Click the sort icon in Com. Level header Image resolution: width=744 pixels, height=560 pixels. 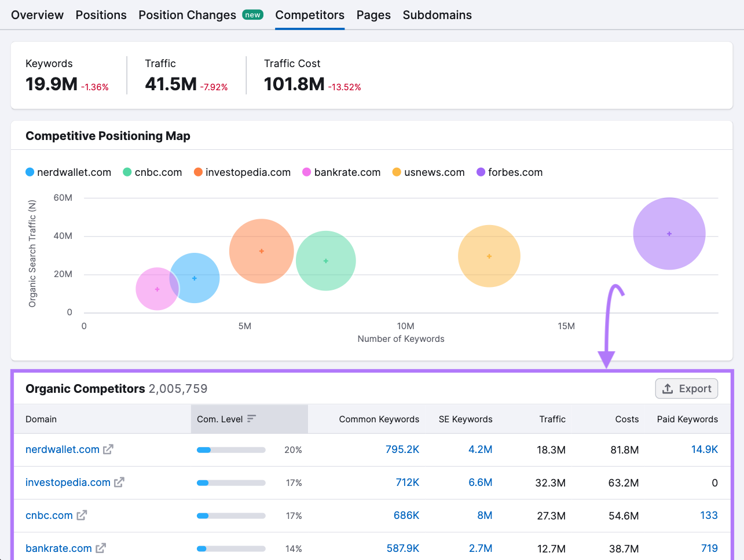coord(251,419)
